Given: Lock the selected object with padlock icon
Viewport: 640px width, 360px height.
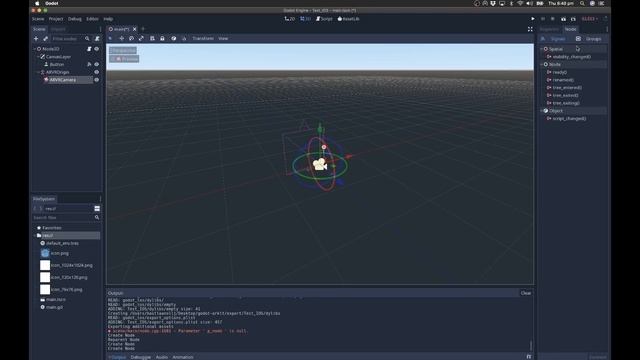Looking at the screenshot, I should tap(162, 38).
